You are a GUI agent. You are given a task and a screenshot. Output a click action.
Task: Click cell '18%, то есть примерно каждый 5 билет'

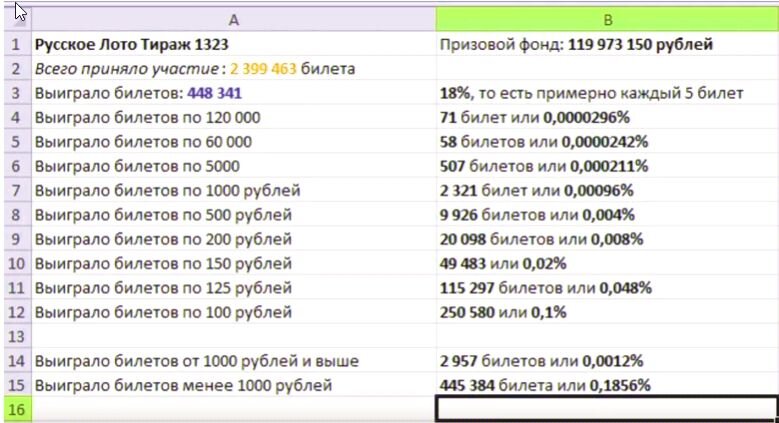point(607,93)
